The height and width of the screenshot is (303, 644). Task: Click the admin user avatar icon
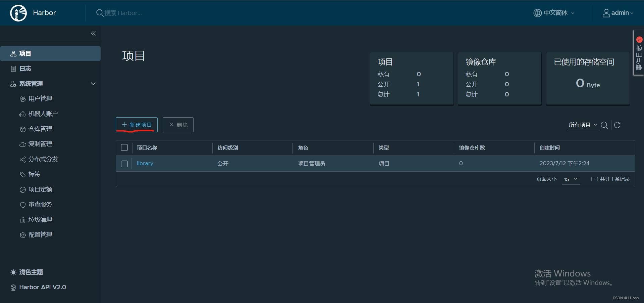point(606,13)
